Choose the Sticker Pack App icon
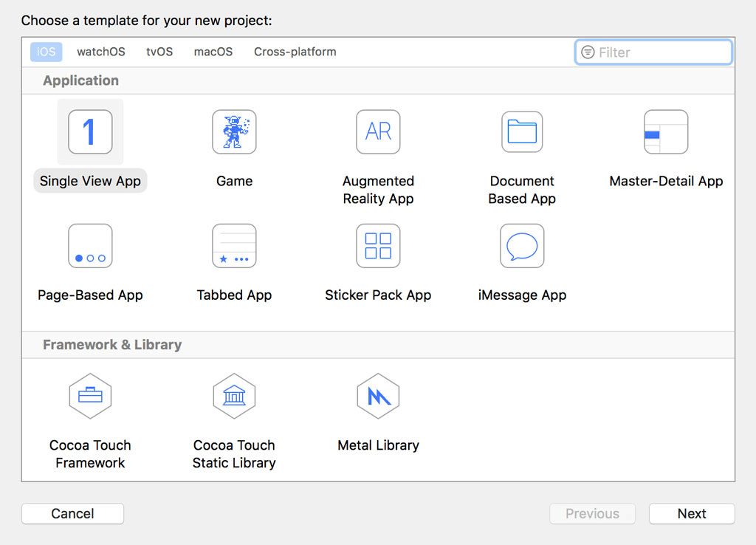This screenshot has height=545, width=756. pos(378,245)
